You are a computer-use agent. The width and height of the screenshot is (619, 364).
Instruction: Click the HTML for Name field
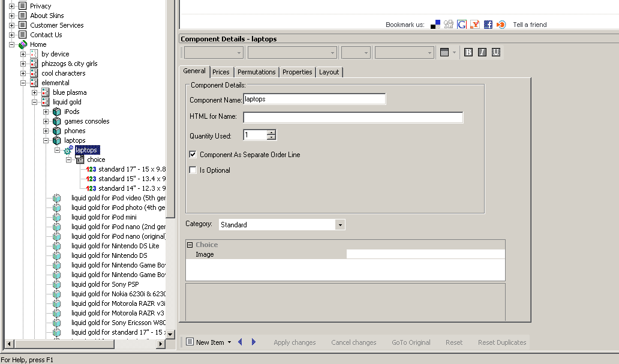[353, 118]
